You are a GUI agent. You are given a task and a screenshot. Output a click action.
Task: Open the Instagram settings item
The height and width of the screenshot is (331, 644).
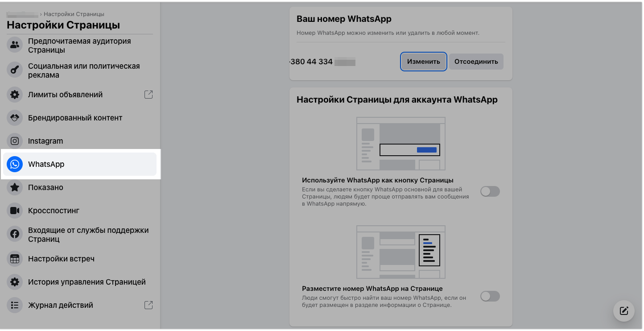(x=79, y=141)
